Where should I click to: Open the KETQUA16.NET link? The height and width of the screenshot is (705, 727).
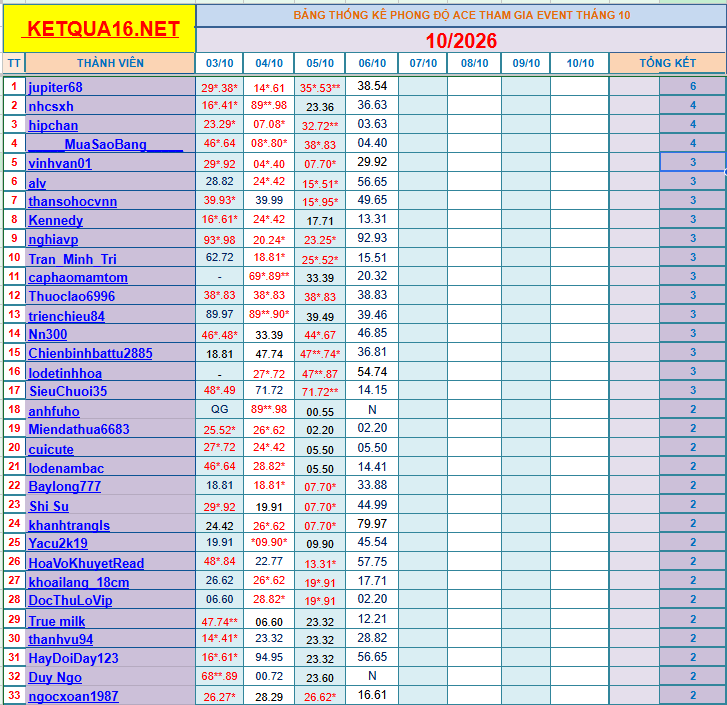100,29
